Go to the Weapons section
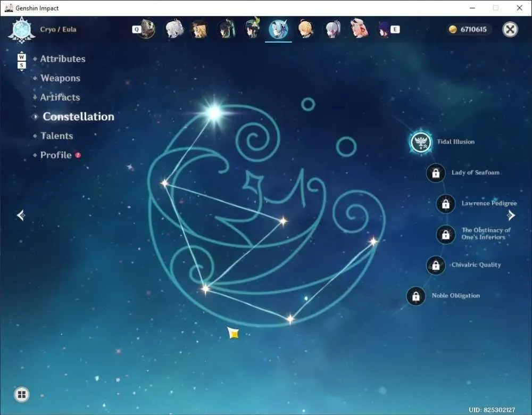Viewport: 532px width, 415px height. tap(61, 78)
